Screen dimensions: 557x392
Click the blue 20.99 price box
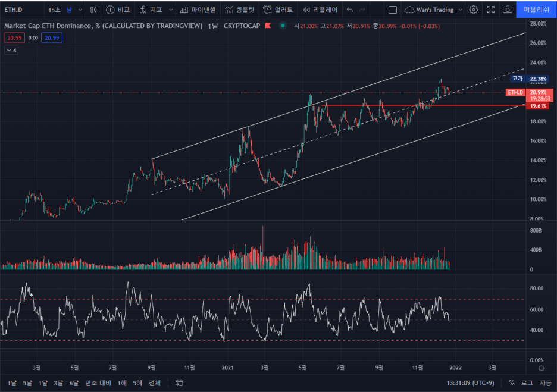52,37
